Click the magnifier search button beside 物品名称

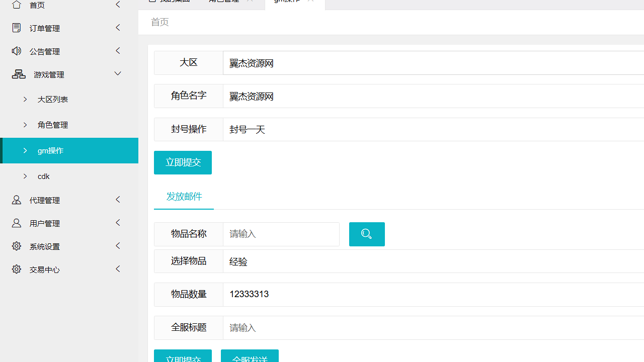pos(367,234)
